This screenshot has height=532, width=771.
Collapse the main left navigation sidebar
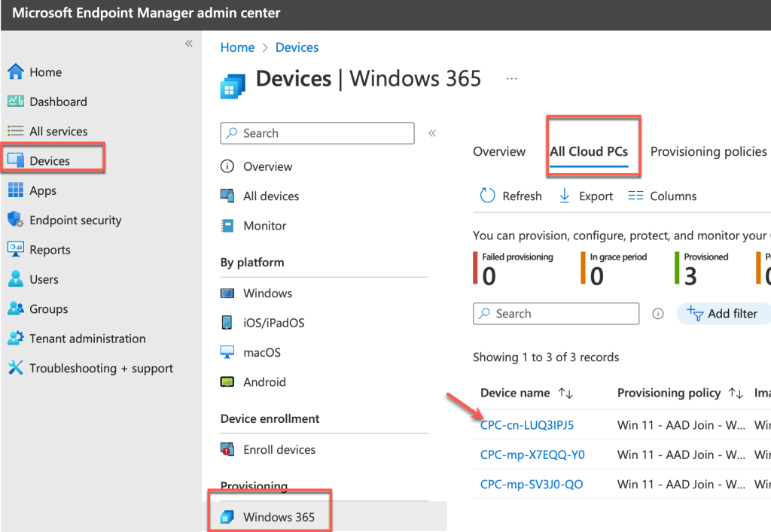pos(189,44)
